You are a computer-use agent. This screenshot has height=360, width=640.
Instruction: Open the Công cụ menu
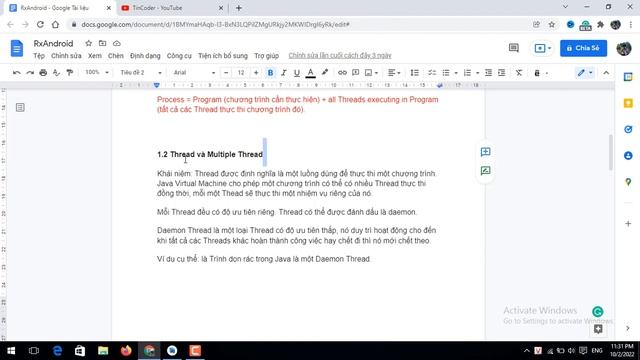click(179, 56)
